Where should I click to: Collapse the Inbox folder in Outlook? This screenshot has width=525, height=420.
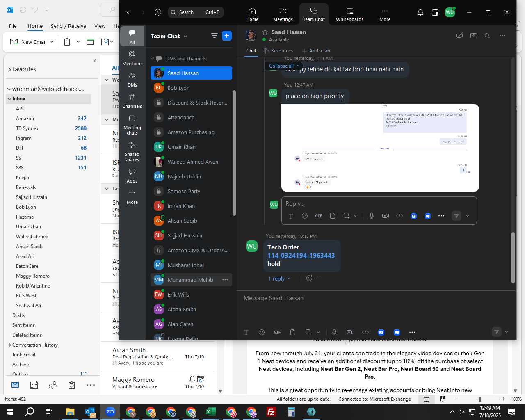point(9,99)
